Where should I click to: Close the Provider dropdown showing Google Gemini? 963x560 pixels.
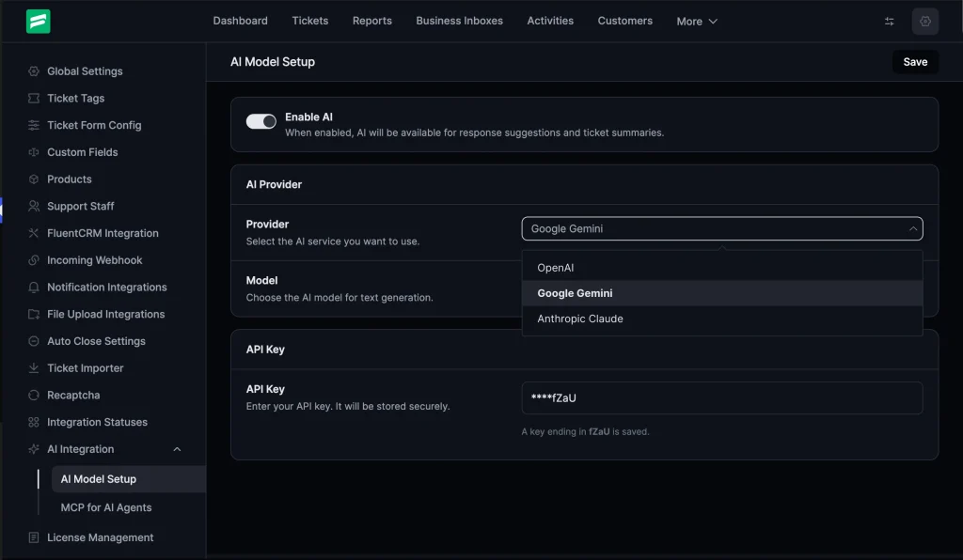721,228
